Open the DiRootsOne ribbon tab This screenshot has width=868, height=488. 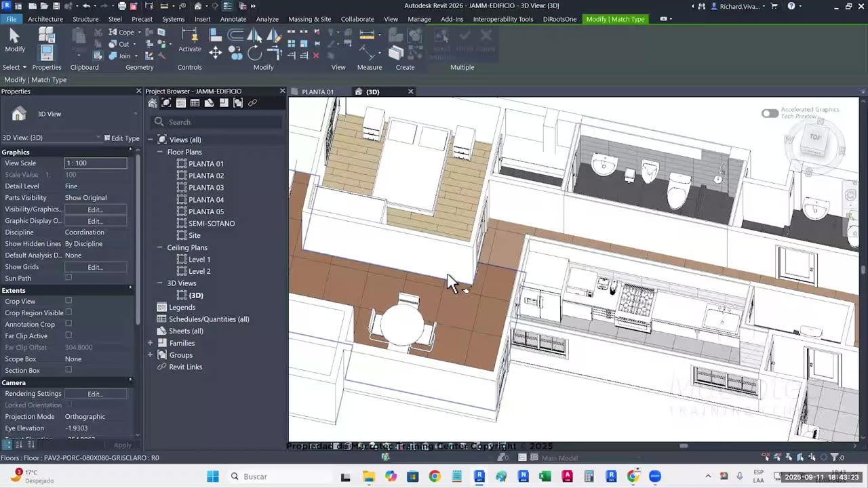[559, 19]
